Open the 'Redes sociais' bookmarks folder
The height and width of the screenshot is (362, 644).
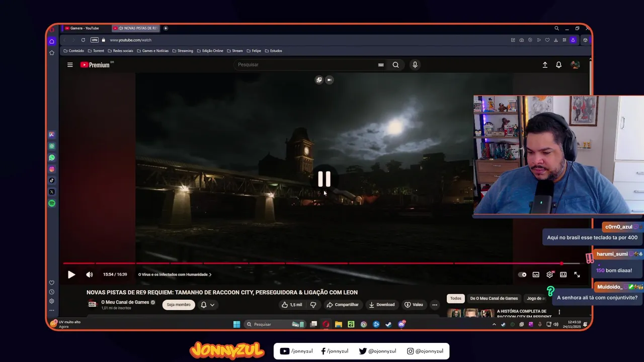coord(120,51)
